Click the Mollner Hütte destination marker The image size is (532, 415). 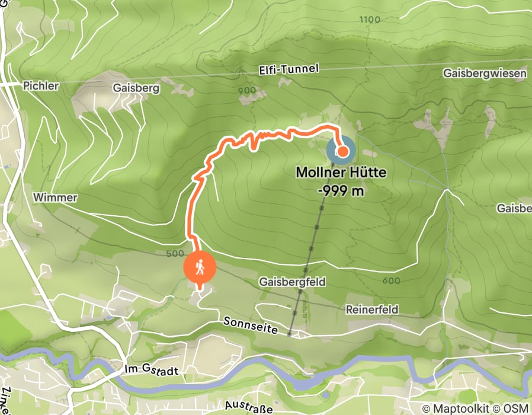(341, 151)
